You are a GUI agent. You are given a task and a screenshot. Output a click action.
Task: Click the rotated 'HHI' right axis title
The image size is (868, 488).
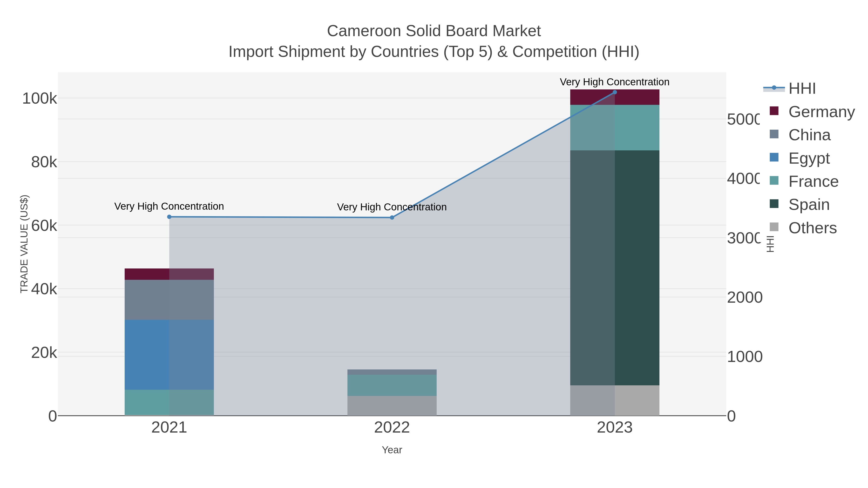pos(770,244)
